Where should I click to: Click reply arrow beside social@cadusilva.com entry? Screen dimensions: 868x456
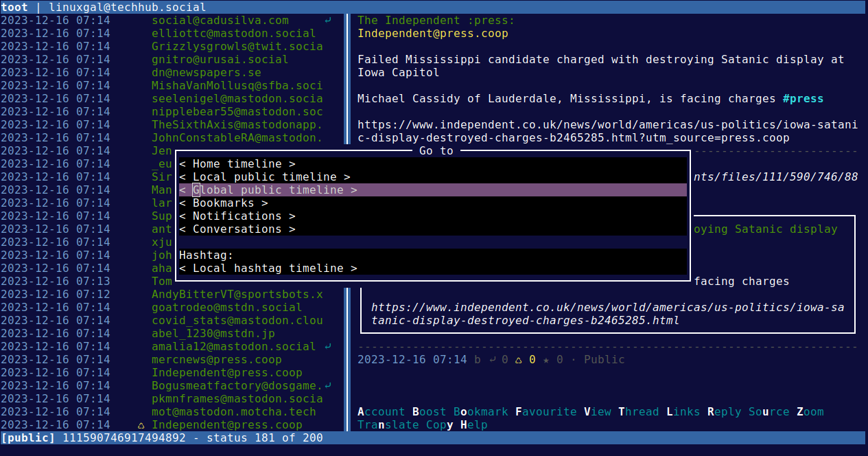pos(327,20)
